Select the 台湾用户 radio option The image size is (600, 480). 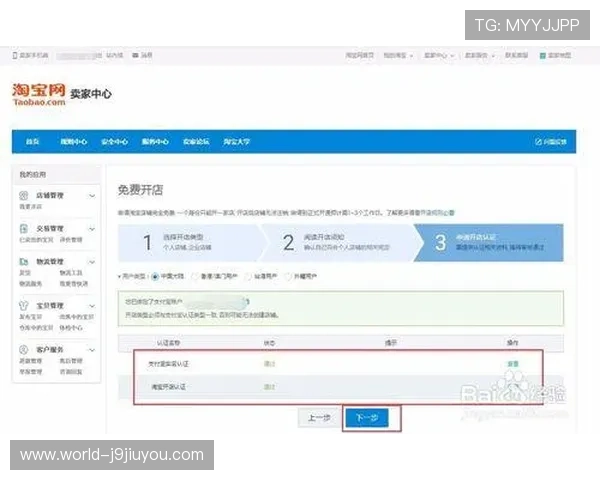(248, 276)
